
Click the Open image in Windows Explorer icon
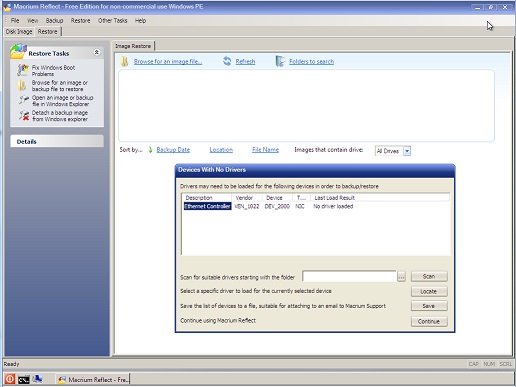click(x=24, y=100)
